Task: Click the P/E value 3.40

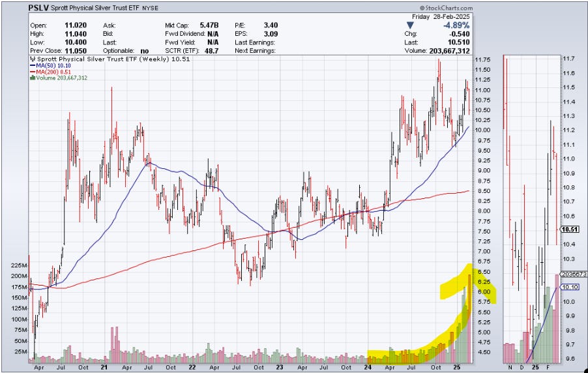Action: (271, 25)
